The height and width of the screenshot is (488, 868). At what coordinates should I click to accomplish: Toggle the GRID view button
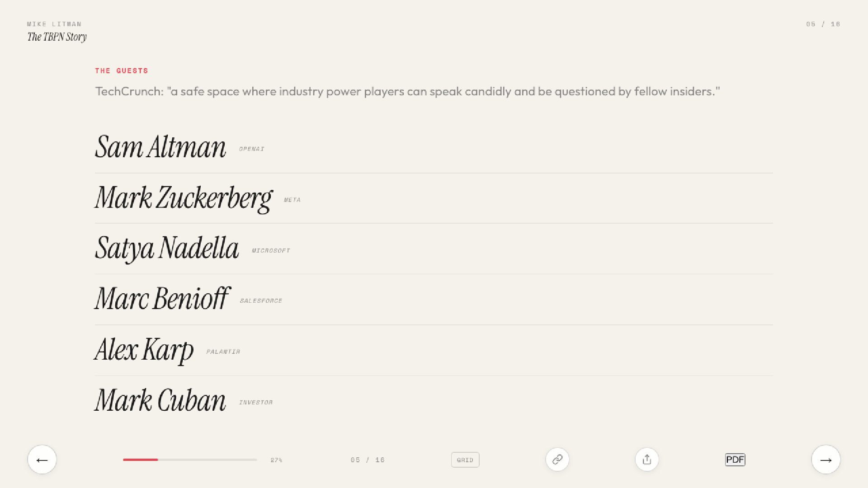[465, 460]
